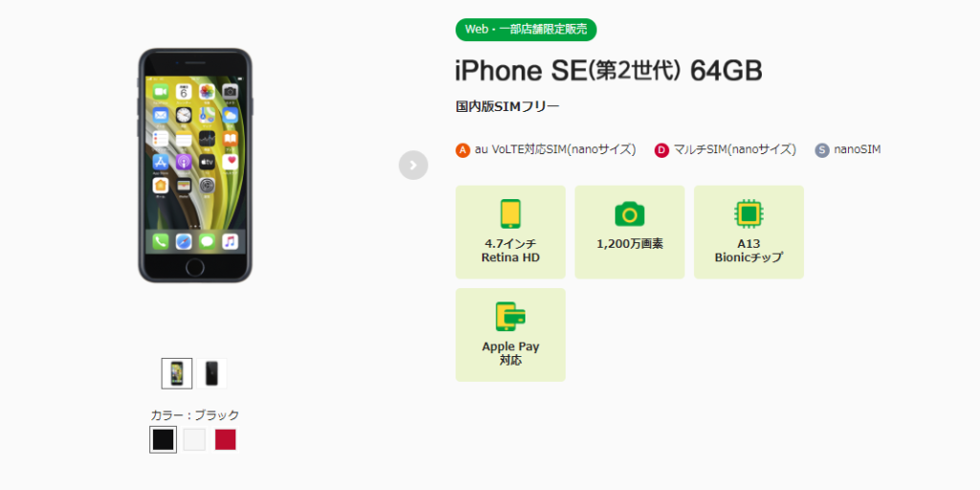Screen dimensions: 980x490
Task: Show the back view thumbnail
Action: click(x=212, y=373)
